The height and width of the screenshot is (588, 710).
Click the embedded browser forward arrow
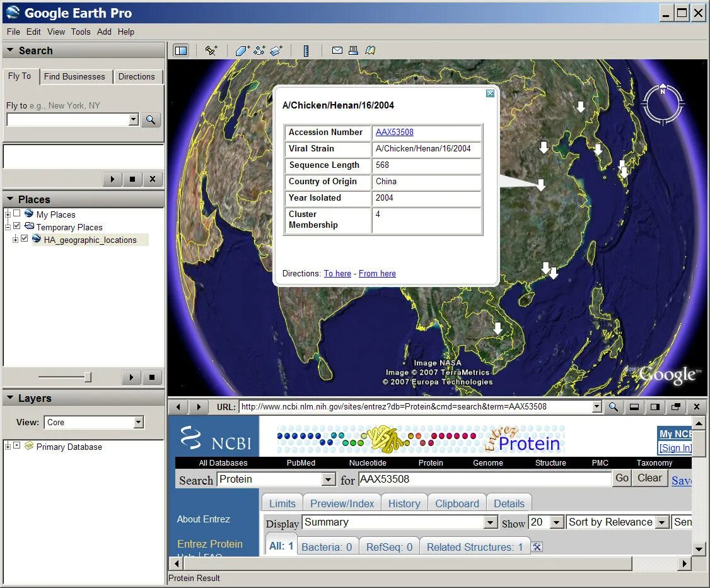(x=199, y=407)
